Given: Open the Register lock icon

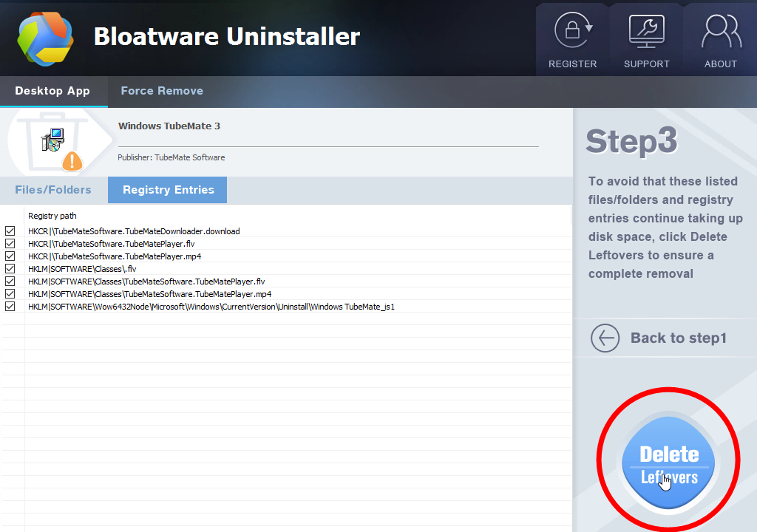Looking at the screenshot, I should 573,30.
